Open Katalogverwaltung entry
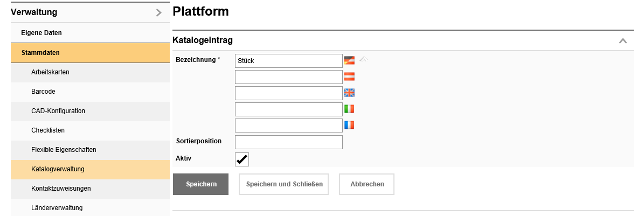Viewport: 644px width, 216px height. [x=58, y=169]
